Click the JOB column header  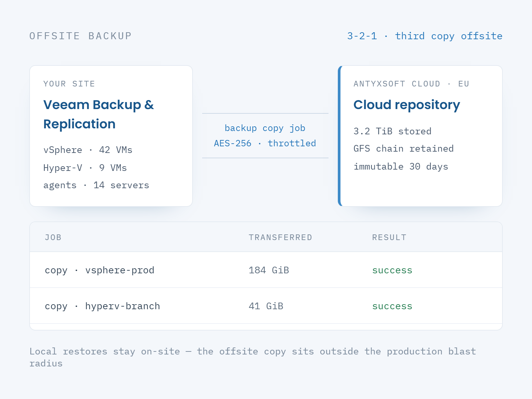tap(53, 237)
